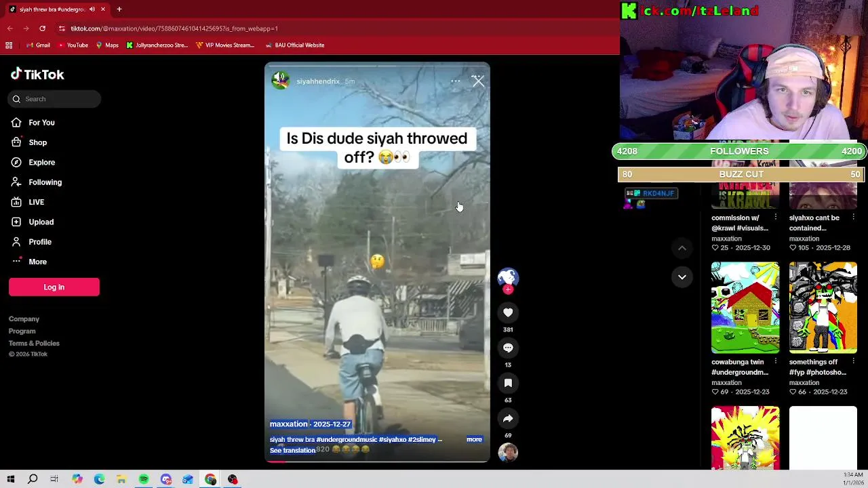Open Windows Start menu
This screenshot has height=488, width=868.
click(x=11, y=479)
